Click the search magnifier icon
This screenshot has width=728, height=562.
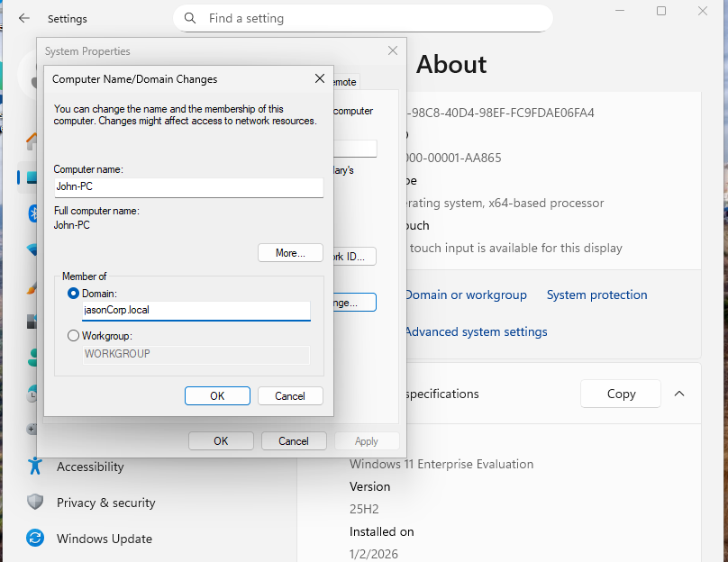coord(190,18)
